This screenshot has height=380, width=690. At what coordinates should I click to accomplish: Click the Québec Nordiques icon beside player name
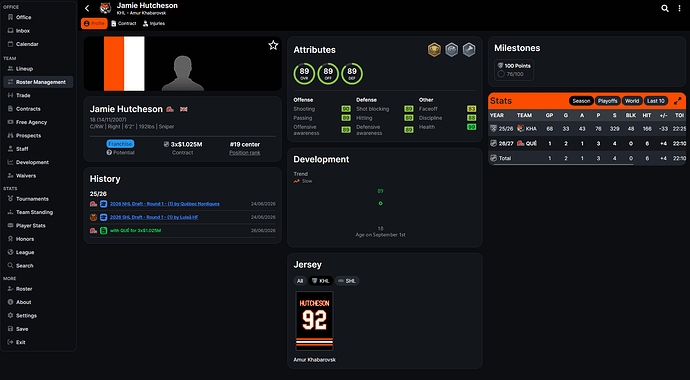click(x=170, y=109)
